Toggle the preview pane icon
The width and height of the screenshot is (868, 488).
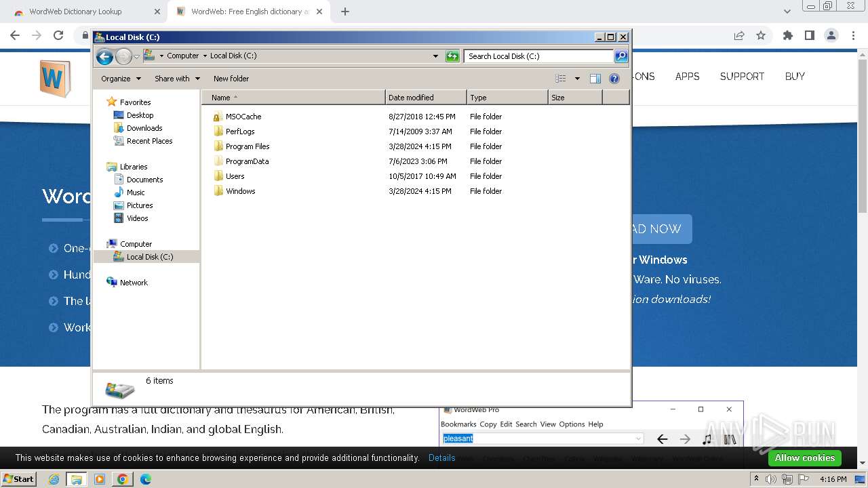595,79
